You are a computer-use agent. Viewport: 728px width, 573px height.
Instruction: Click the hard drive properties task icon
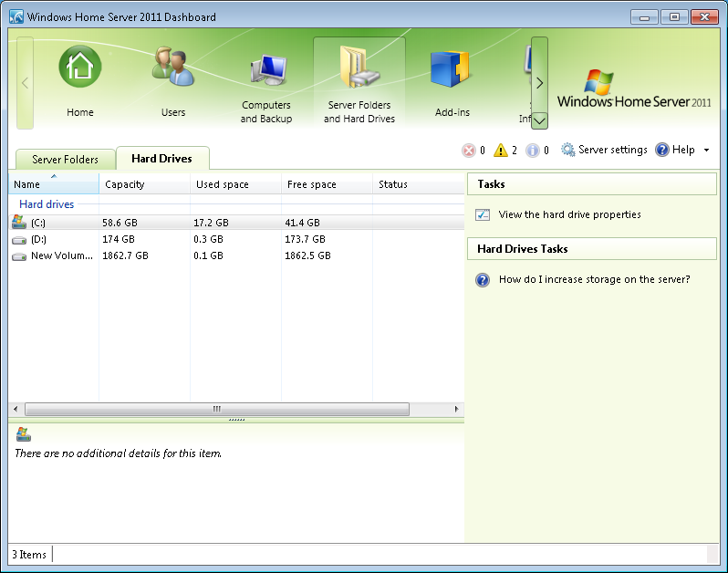(x=483, y=214)
